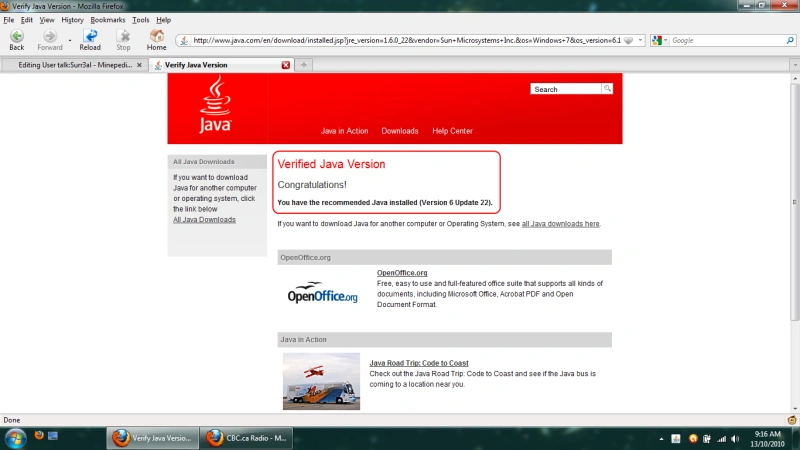
Task: Click the page vertical scrollbar
Action: 794,204
